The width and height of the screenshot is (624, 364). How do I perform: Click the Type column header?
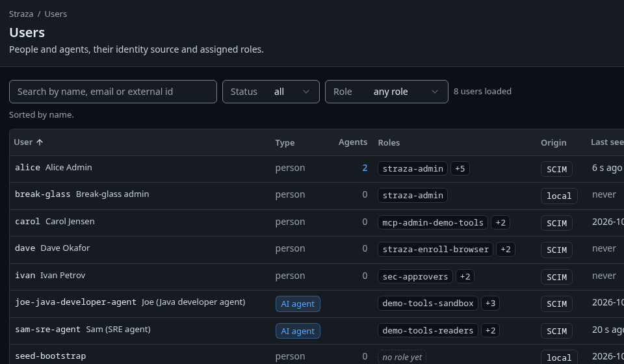coord(285,142)
